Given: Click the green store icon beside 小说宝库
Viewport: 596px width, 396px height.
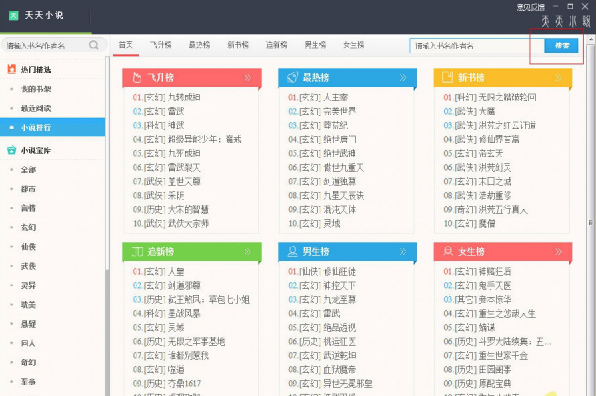Looking at the screenshot, I should click(12, 150).
